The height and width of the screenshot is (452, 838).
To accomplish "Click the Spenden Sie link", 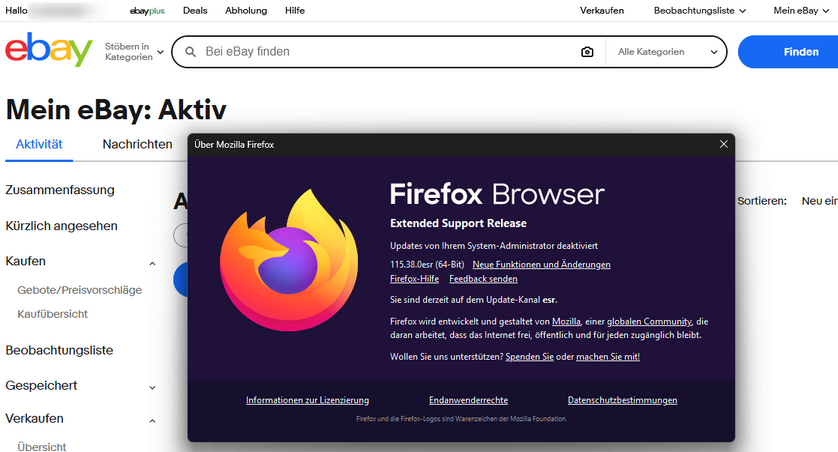I will point(530,357).
